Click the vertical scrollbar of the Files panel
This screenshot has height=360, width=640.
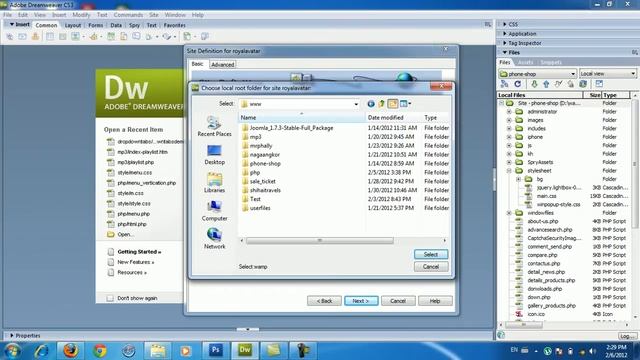click(x=635, y=163)
